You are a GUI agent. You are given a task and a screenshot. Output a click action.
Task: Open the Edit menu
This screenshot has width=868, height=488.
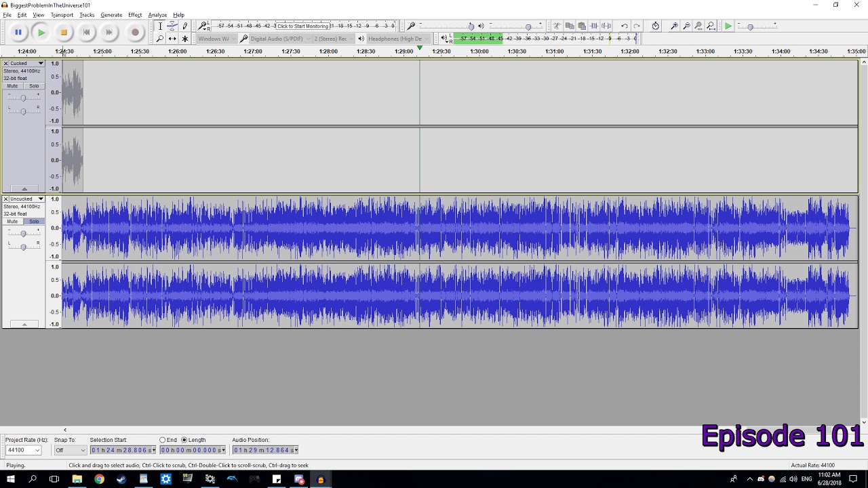22,15
